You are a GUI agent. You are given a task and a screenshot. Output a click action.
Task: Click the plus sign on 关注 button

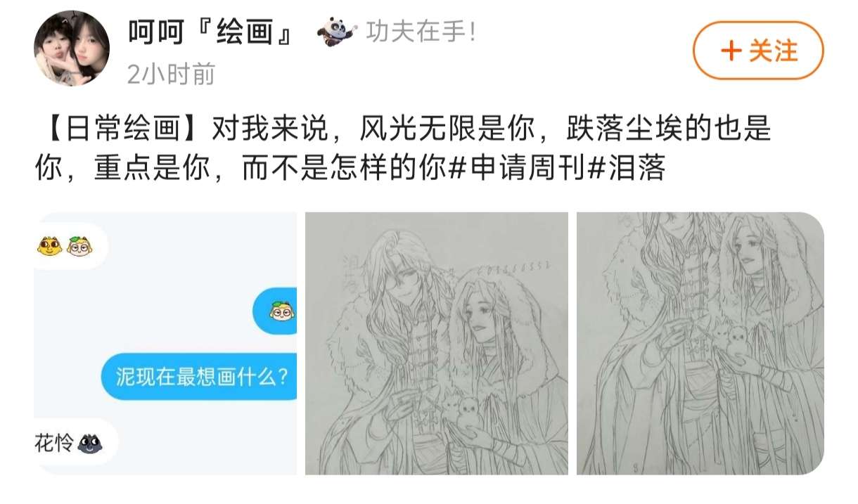[733, 51]
